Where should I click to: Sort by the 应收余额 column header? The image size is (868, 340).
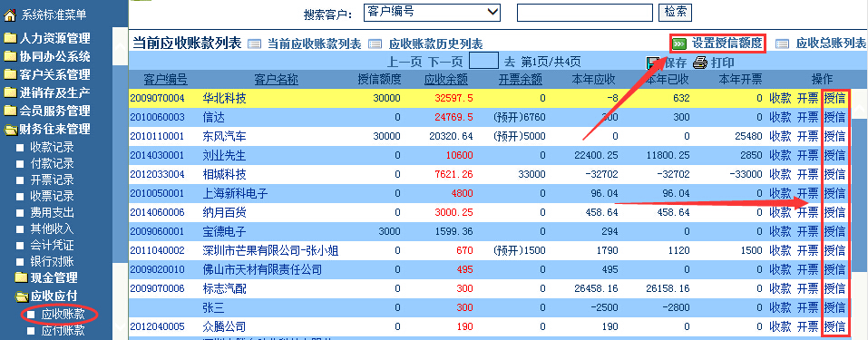[445, 80]
